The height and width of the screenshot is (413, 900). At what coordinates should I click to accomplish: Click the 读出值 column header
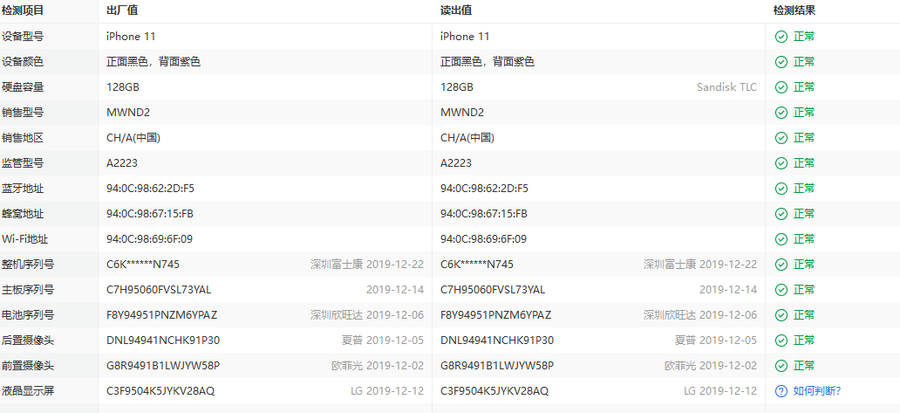456,10
